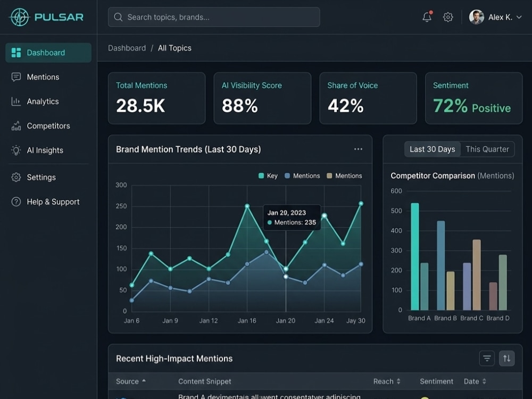Open the Analytics section

pyautogui.click(x=48, y=102)
